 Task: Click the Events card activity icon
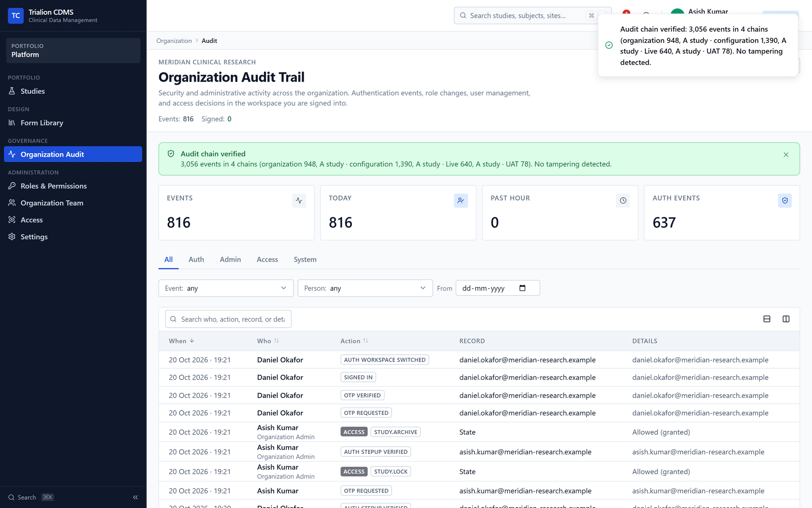(x=299, y=201)
